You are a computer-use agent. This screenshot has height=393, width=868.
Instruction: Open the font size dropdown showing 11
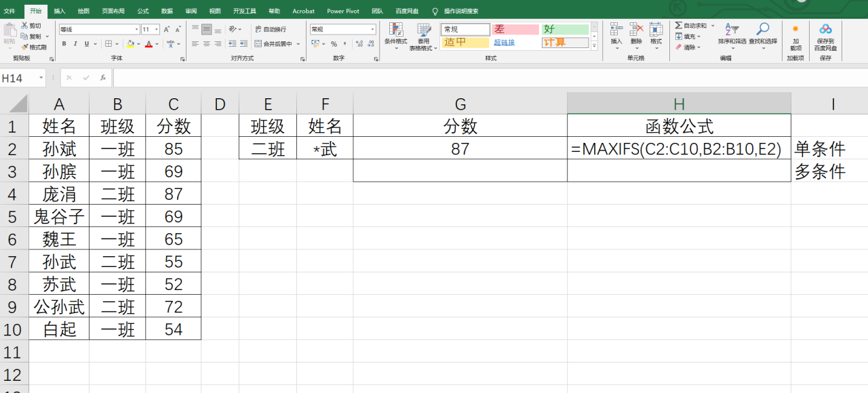157,29
